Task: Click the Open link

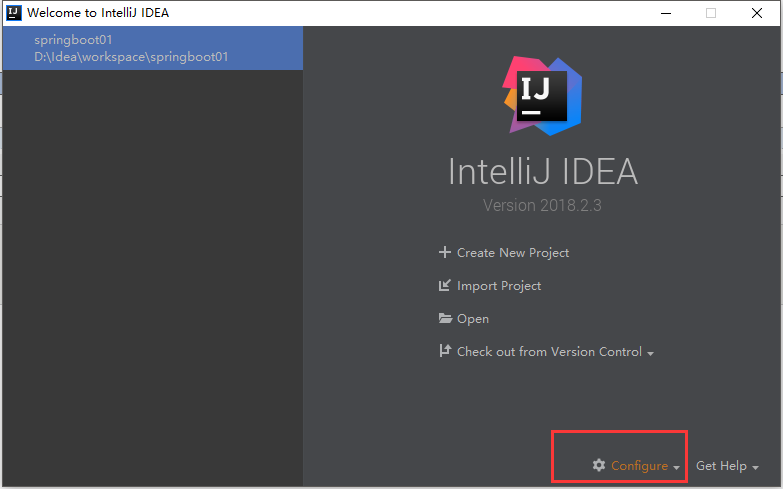Action: tap(473, 319)
